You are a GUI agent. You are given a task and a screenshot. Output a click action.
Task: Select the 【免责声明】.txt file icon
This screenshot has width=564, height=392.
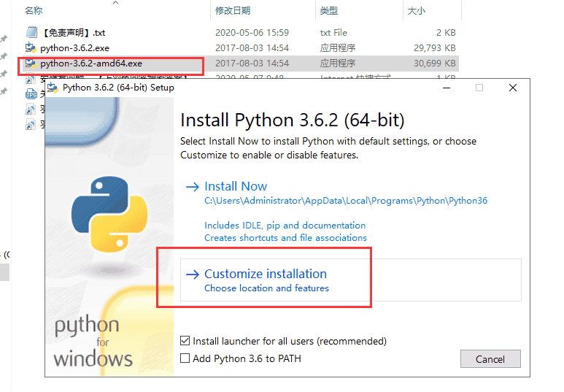31,33
